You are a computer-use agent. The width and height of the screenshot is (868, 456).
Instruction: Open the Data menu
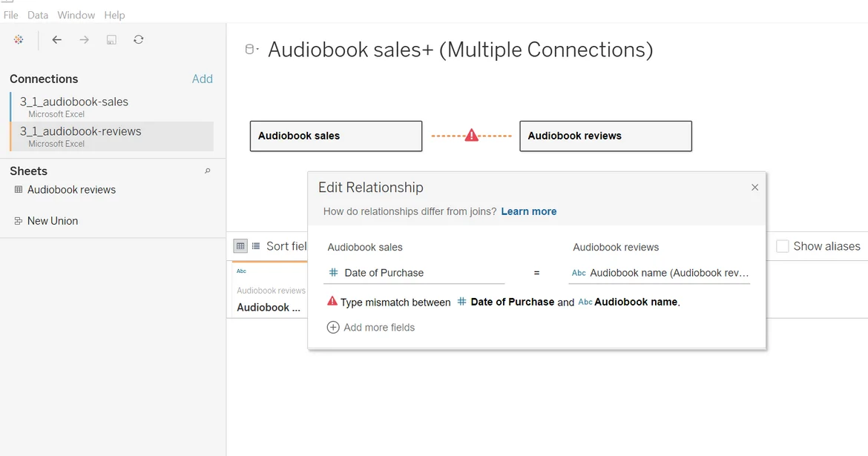[38, 15]
